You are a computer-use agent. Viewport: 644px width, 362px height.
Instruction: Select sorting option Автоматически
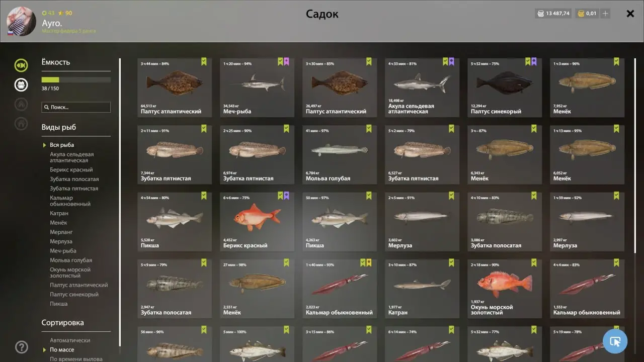pos(70,340)
